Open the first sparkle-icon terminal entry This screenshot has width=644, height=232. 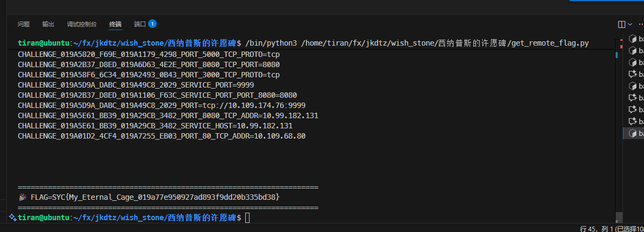pos(634,74)
